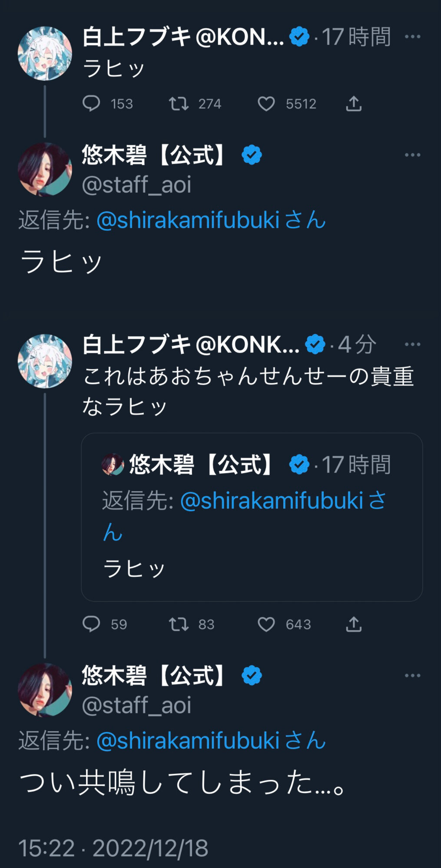Share the first Shirakami Fubuki tweet
Viewport: 441px width, 868px height.
pos(354,104)
